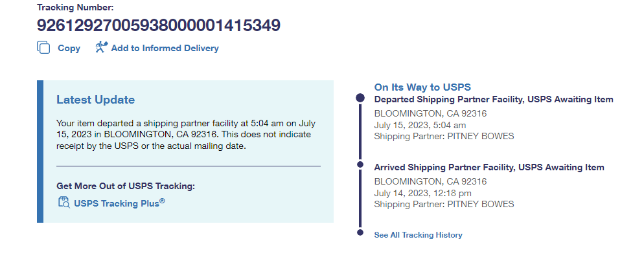Click the On Its Way to USPS status heading

coord(422,87)
